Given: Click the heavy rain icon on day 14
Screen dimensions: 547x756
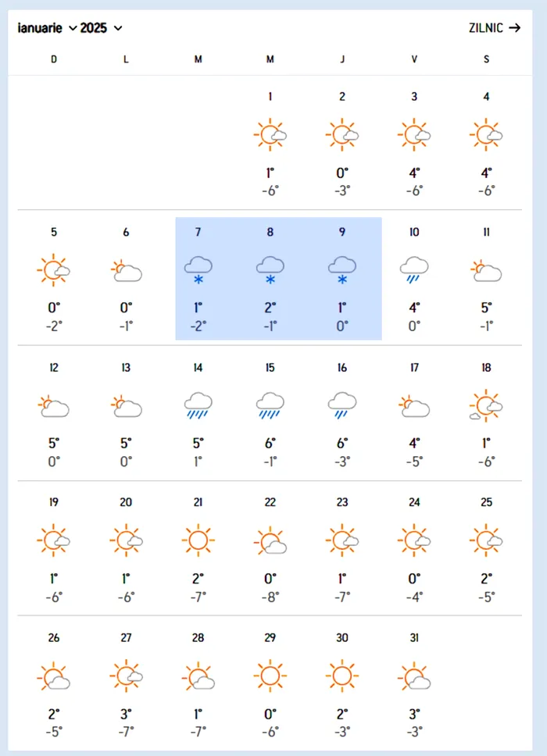Looking at the screenshot, I should point(198,406).
